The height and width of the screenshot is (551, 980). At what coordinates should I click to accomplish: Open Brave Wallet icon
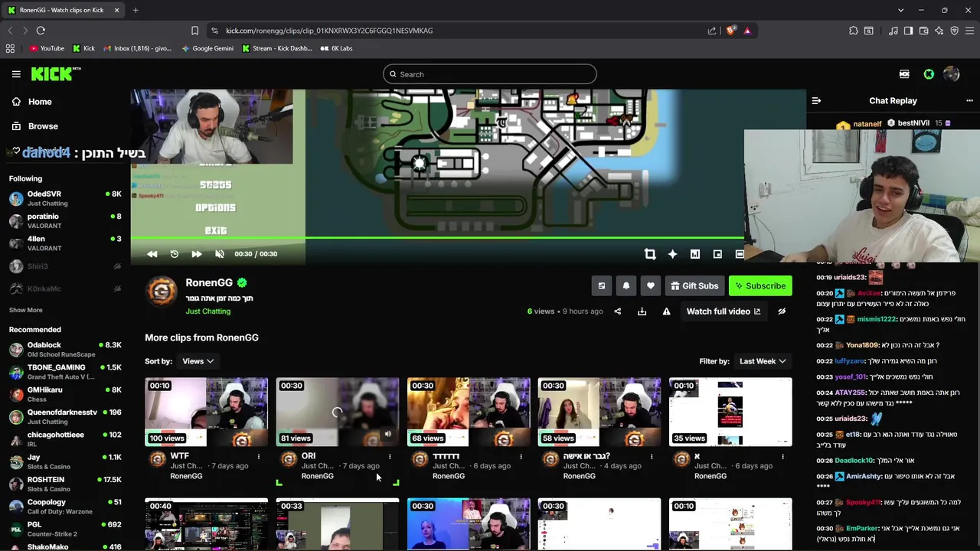click(x=923, y=31)
